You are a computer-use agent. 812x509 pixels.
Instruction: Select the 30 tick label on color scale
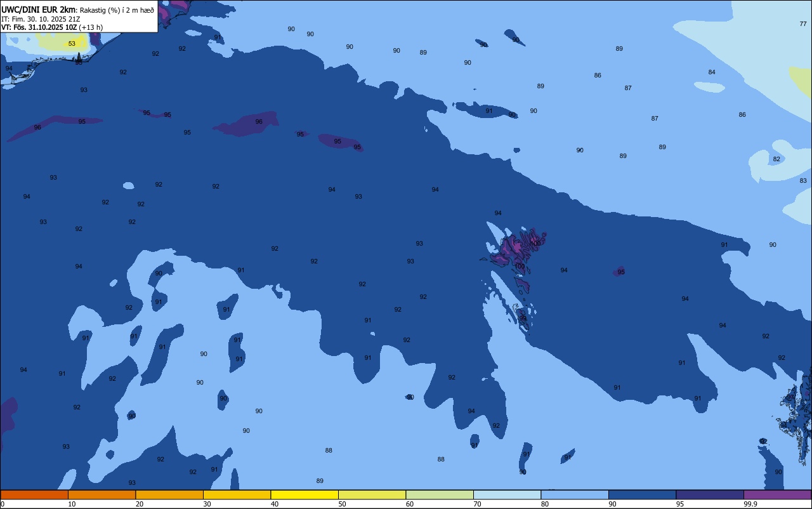pos(207,504)
